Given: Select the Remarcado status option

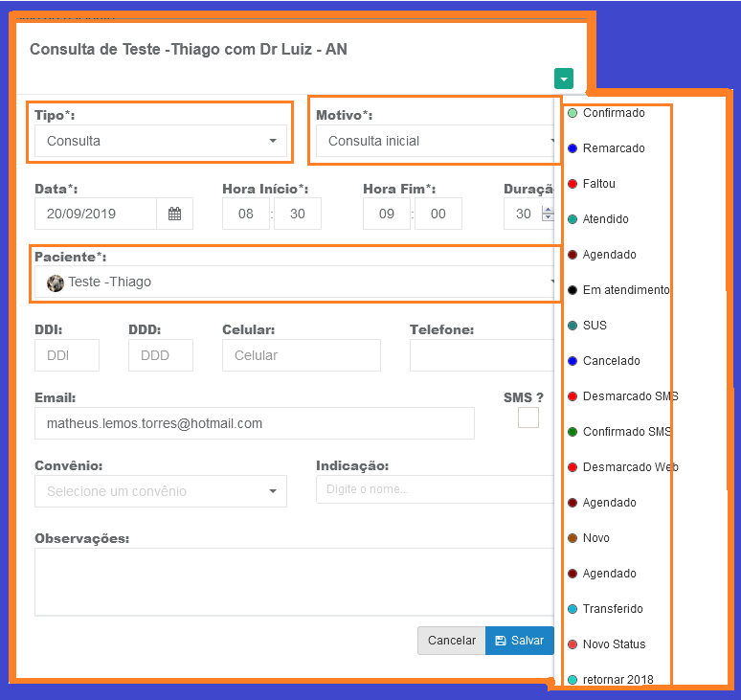Looking at the screenshot, I should 613,148.
